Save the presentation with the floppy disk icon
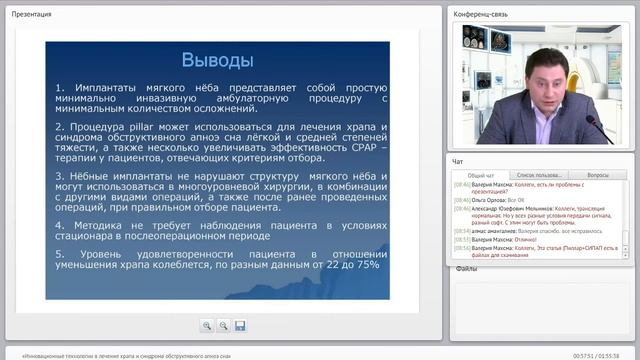Viewport: 640px width, 360px height. pos(240,326)
